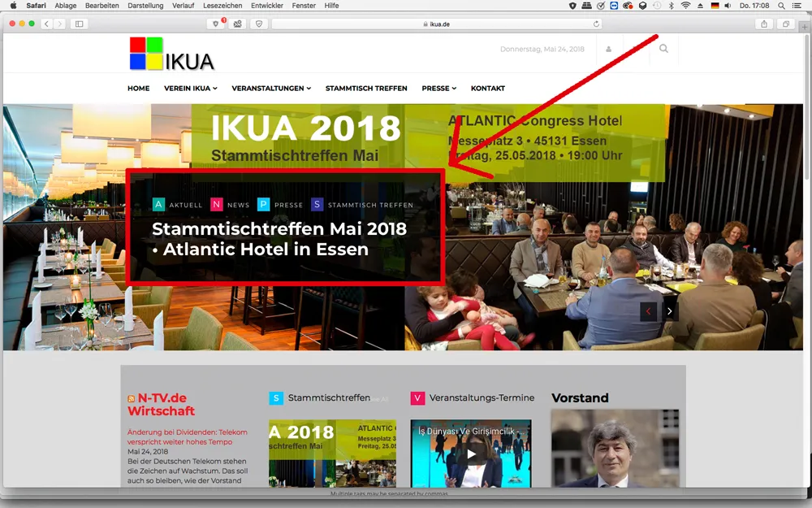Screen dimensions: 812x508
Task: Click the IKUA logo
Action: click(172, 54)
